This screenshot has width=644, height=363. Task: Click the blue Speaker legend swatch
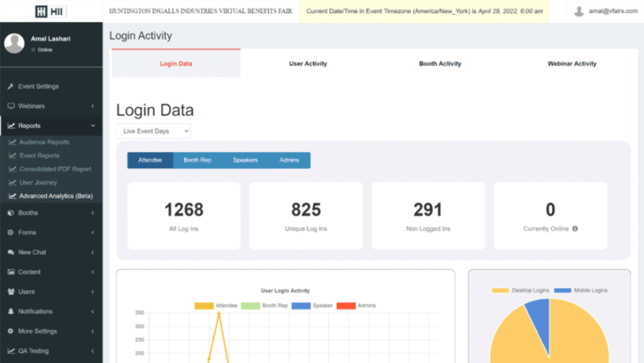coord(301,306)
